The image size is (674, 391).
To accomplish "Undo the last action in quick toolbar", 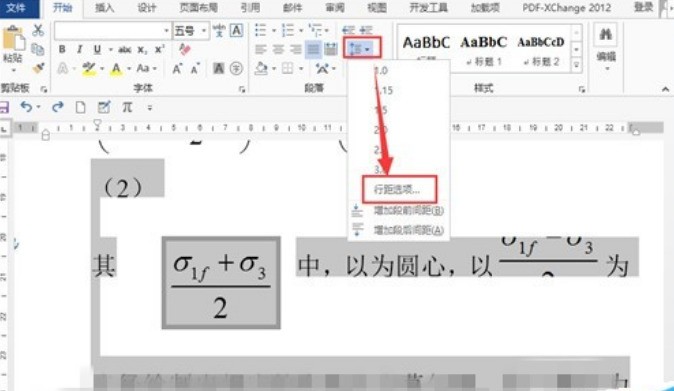I will pyautogui.click(x=26, y=106).
